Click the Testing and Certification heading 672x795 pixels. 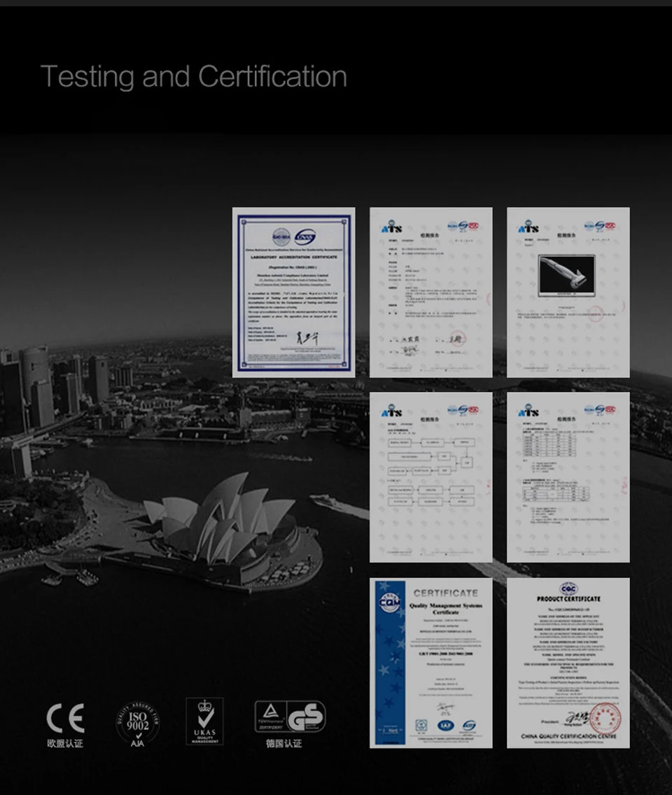(194, 76)
